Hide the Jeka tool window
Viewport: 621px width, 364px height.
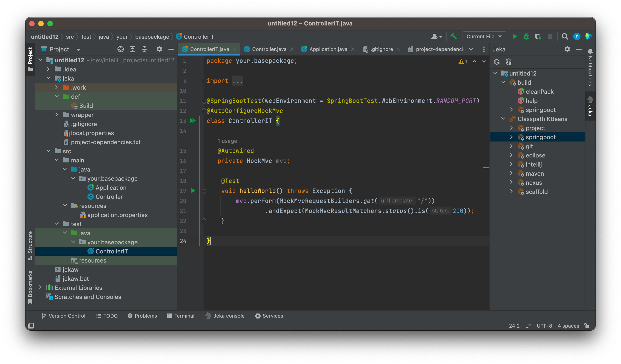pyautogui.click(x=579, y=49)
